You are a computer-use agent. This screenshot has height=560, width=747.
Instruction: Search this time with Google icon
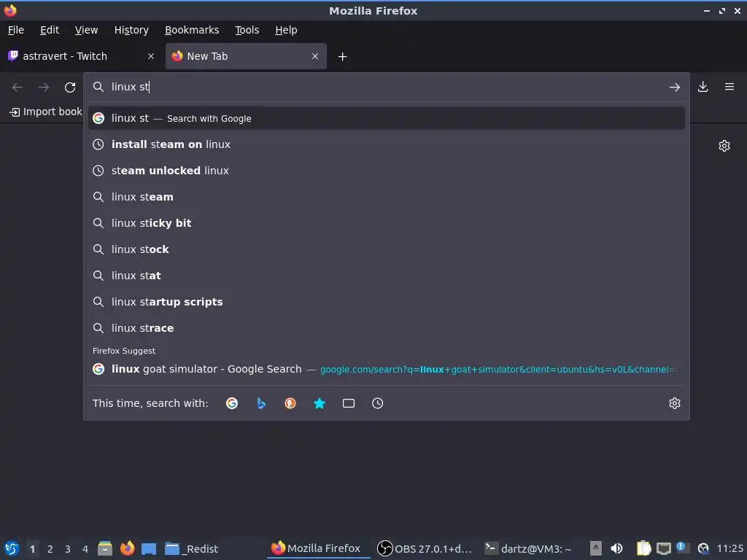coord(232,403)
